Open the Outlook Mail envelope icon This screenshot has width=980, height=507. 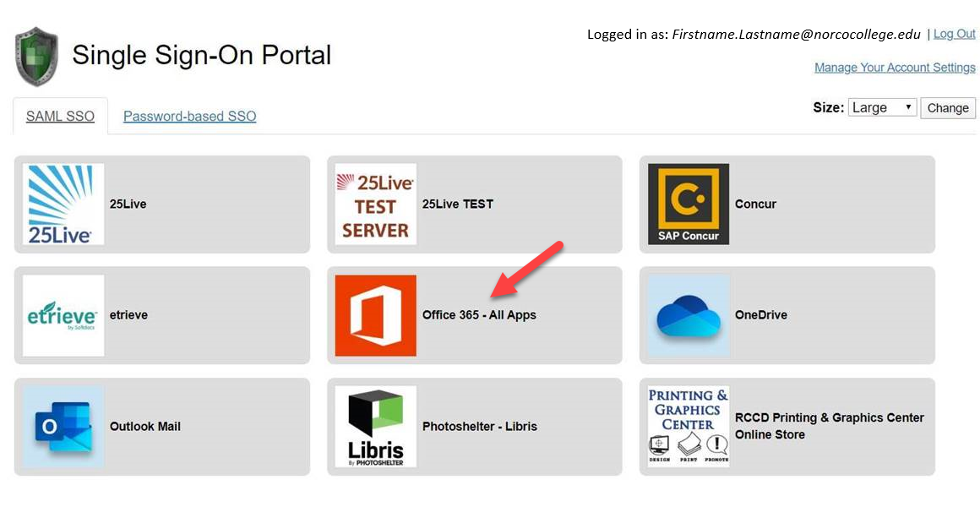[63, 427]
